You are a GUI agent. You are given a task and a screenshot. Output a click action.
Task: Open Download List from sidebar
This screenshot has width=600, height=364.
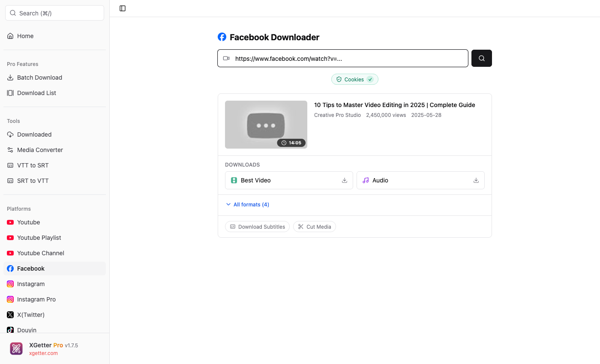[x=54, y=93]
